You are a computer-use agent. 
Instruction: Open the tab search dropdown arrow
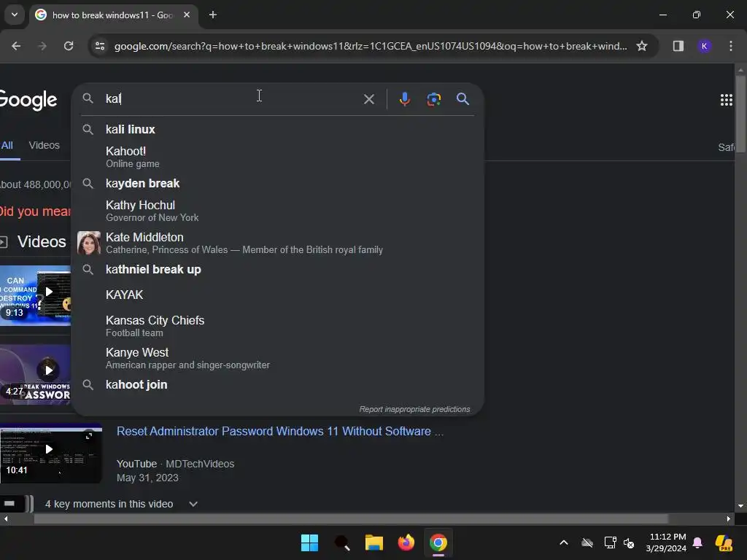coord(15,15)
